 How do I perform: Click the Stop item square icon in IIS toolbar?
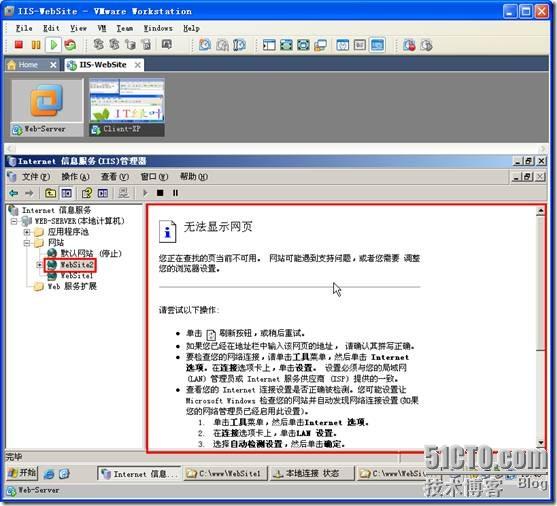pos(160,193)
